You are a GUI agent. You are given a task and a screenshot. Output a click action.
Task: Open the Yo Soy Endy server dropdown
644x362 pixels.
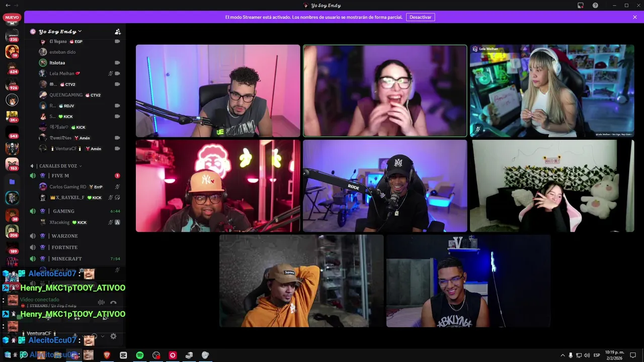pyautogui.click(x=60, y=31)
